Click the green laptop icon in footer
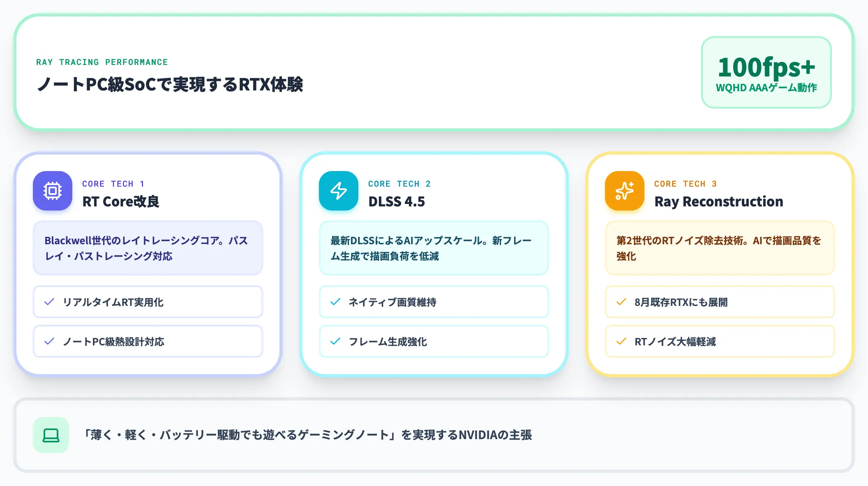868x486 pixels. (51, 435)
